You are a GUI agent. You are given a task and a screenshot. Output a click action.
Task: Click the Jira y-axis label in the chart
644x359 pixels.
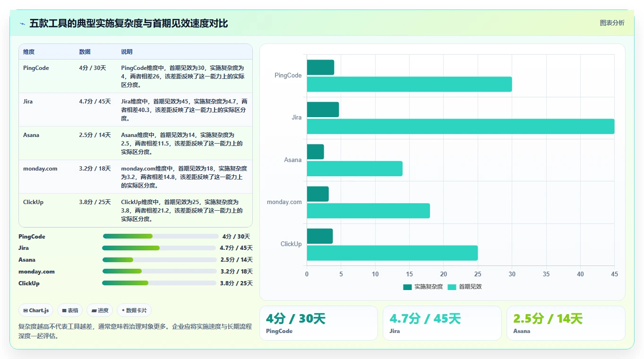(x=296, y=118)
